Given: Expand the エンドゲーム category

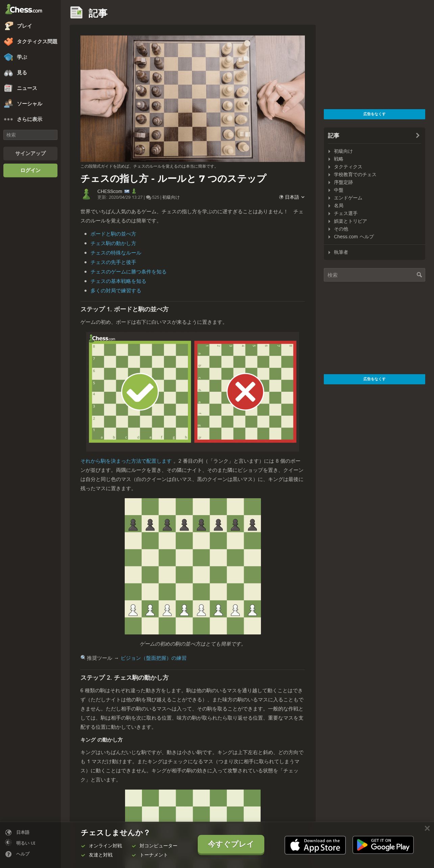Looking at the screenshot, I should pos(345,198).
